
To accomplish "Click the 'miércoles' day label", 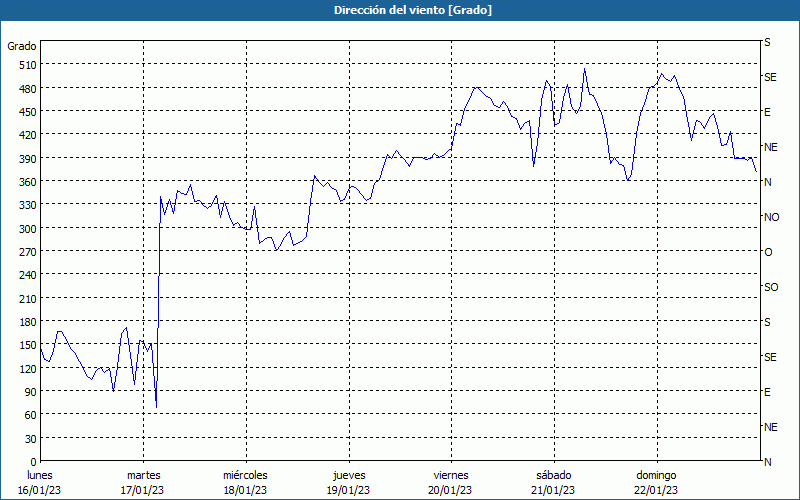I will (245, 475).
